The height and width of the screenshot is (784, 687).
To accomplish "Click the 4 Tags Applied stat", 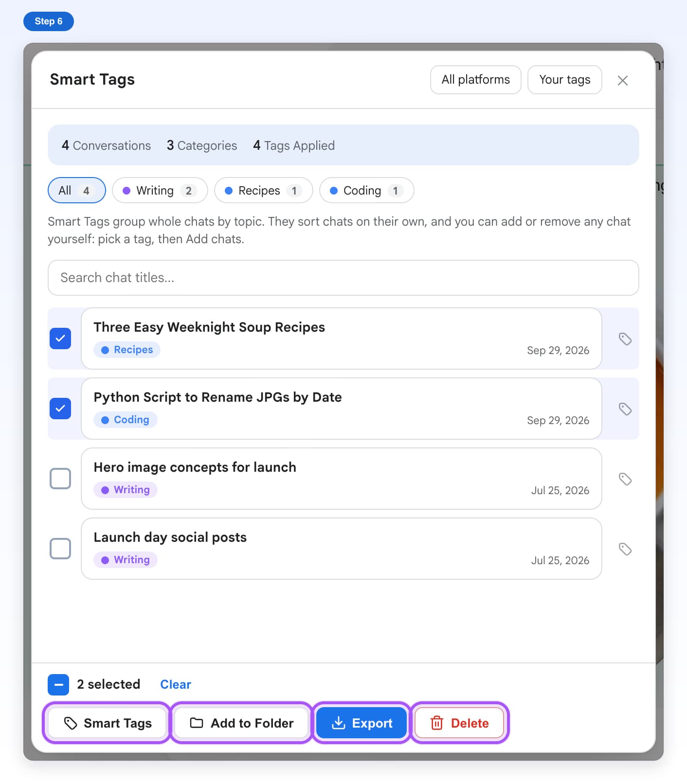I will [x=294, y=145].
